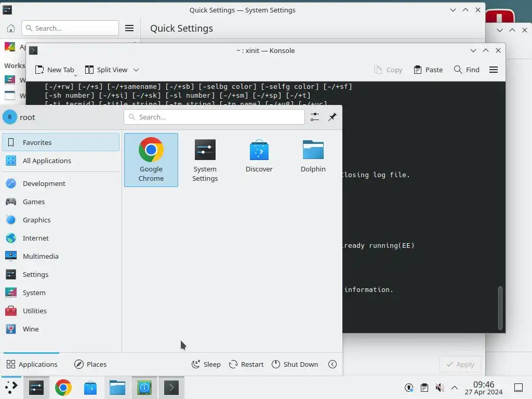The width and height of the screenshot is (532, 399).
Task: Go Home in System Settings
Action: click(x=11, y=28)
